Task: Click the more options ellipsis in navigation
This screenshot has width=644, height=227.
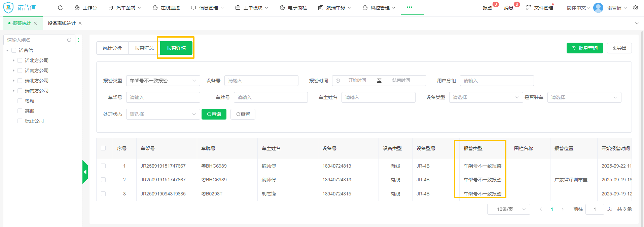Action: (409, 7)
